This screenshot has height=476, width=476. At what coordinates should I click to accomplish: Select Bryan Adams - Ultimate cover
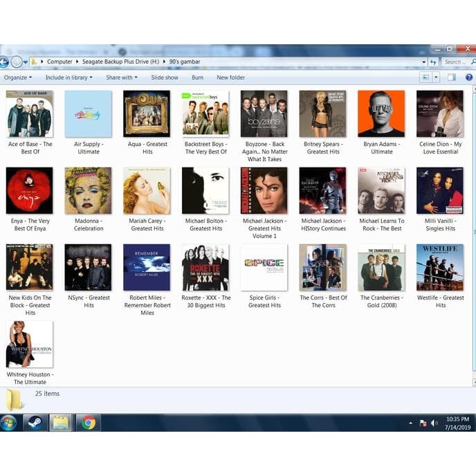381,114
